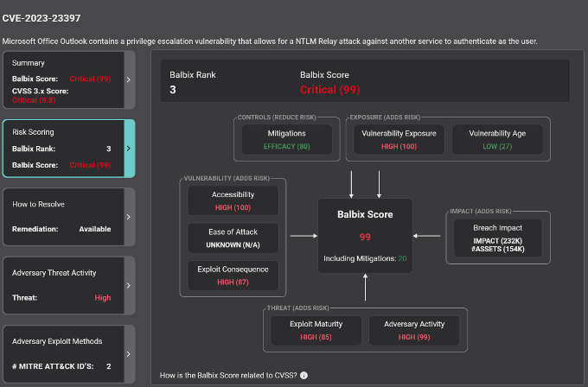Click the Outlook vulnerability description sentence

click(x=270, y=41)
